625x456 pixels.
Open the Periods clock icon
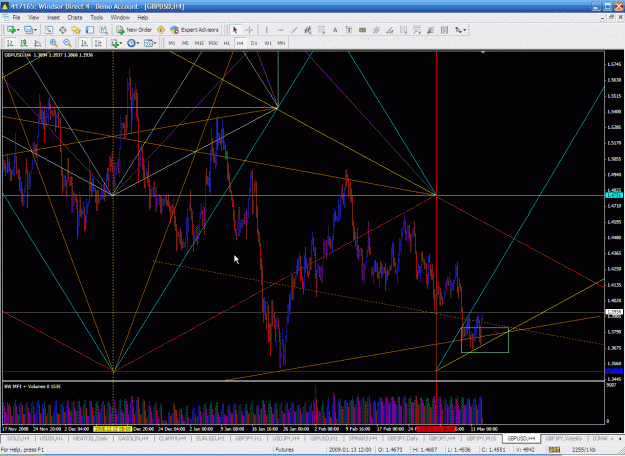click(131, 43)
